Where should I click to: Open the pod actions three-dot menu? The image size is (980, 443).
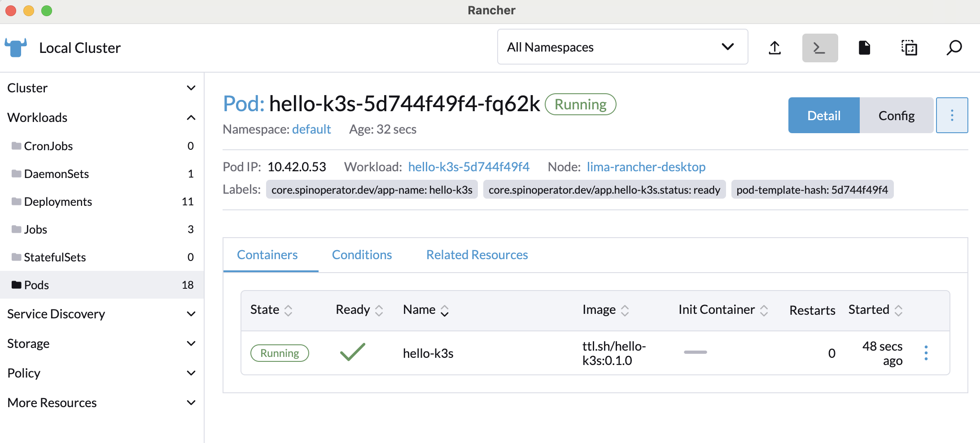pyautogui.click(x=952, y=115)
